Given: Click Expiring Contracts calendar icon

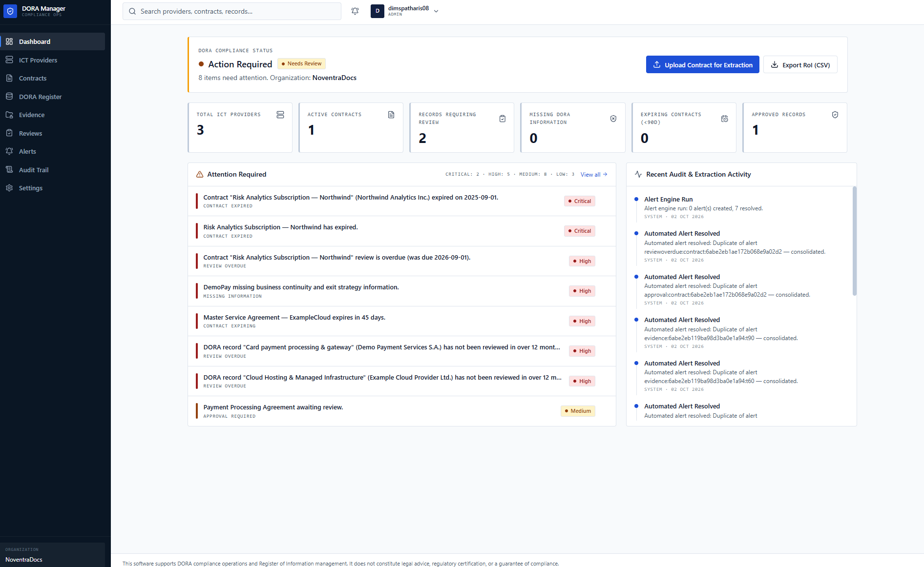Looking at the screenshot, I should [725, 119].
